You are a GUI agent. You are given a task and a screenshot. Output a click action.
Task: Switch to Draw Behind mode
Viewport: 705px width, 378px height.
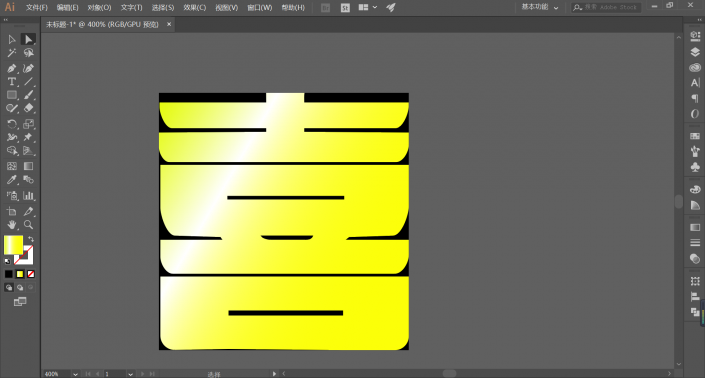click(20, 288)
